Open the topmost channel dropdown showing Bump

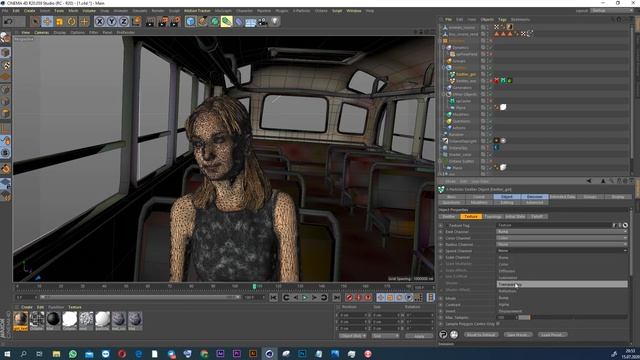click(562, 231)
